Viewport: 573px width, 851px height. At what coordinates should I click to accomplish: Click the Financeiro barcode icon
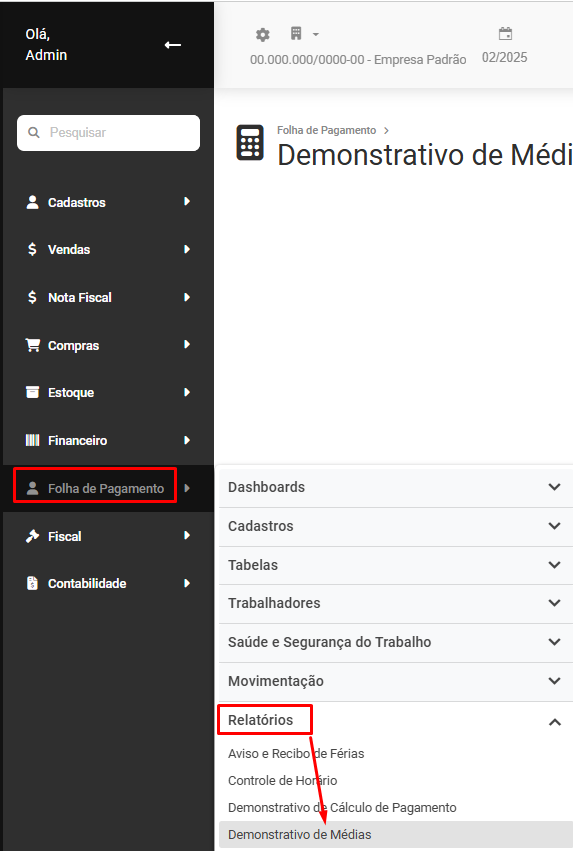33,440
